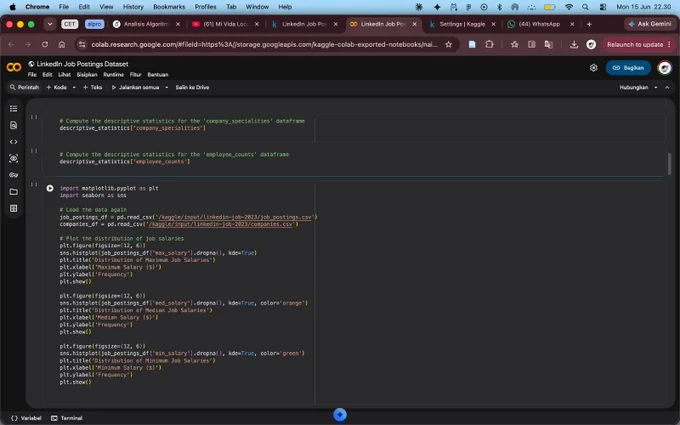
Task: Expand the Hubungkan dropdown arrow
Action: click(x=656, y=88)
